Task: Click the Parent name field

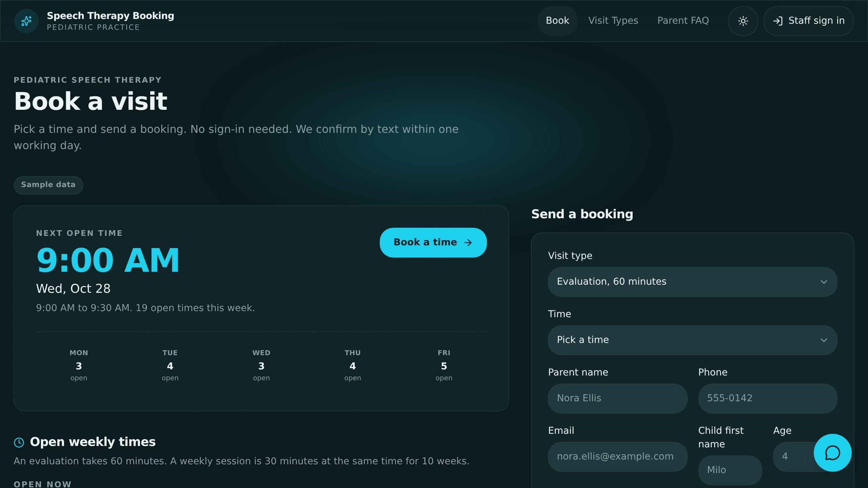Action: coord(617,399)
